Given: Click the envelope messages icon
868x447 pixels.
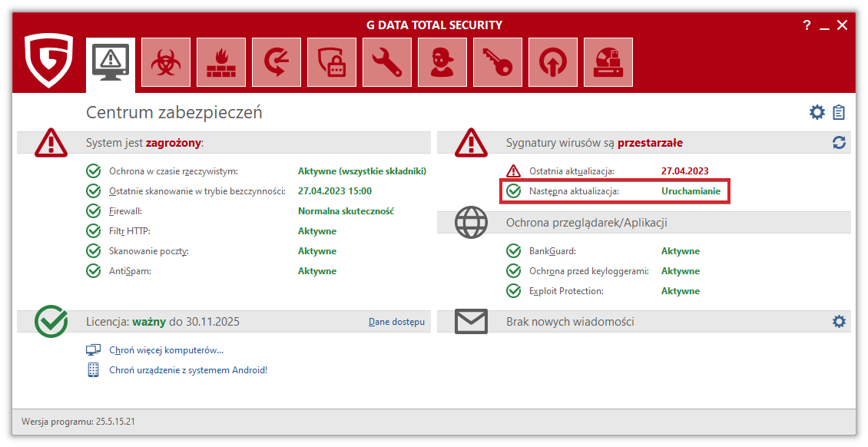Looking at the screenshot, I should (x=471, y=321).
